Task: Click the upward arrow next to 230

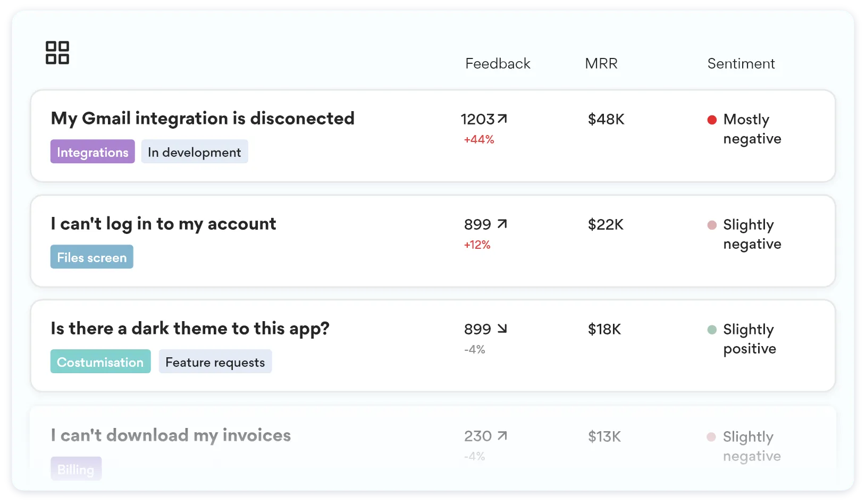Action: pos(501,435)
